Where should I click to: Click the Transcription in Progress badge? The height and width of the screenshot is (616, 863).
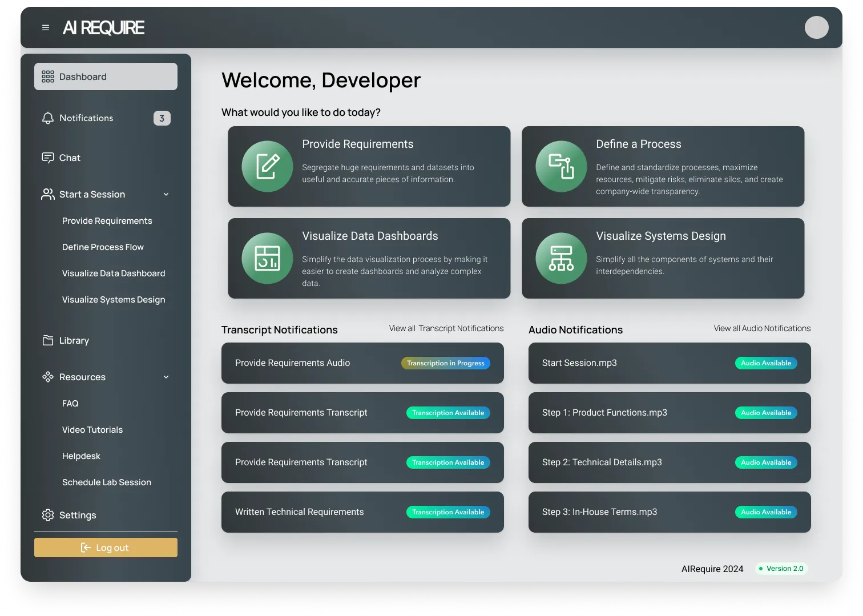tap(446, 363)
